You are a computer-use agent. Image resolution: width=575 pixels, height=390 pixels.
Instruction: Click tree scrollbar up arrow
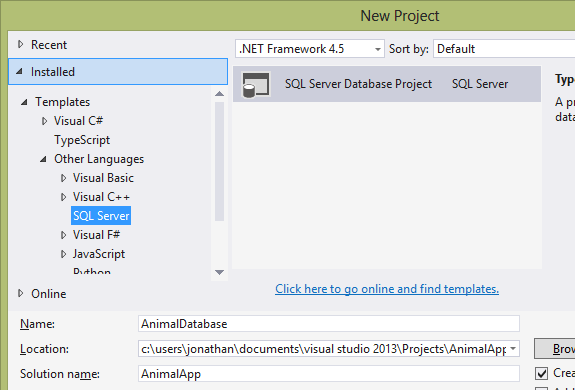(219, 94)
